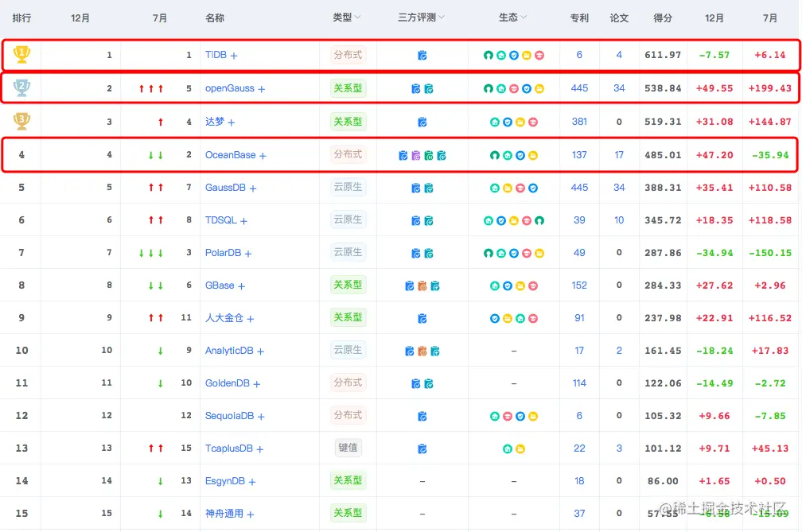Click the 得分 column header

point(663,17)
